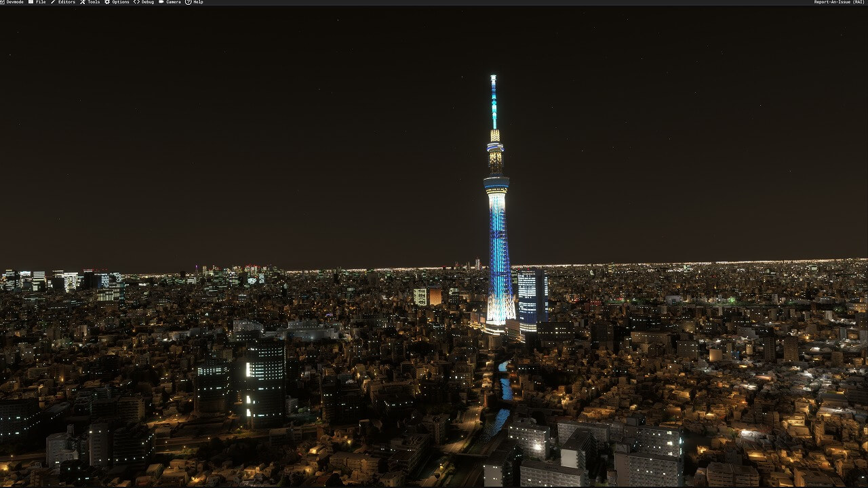The height and width of the screenshot is (488, 868).
Task: Click the File save-disk icon
Action: 31,2
